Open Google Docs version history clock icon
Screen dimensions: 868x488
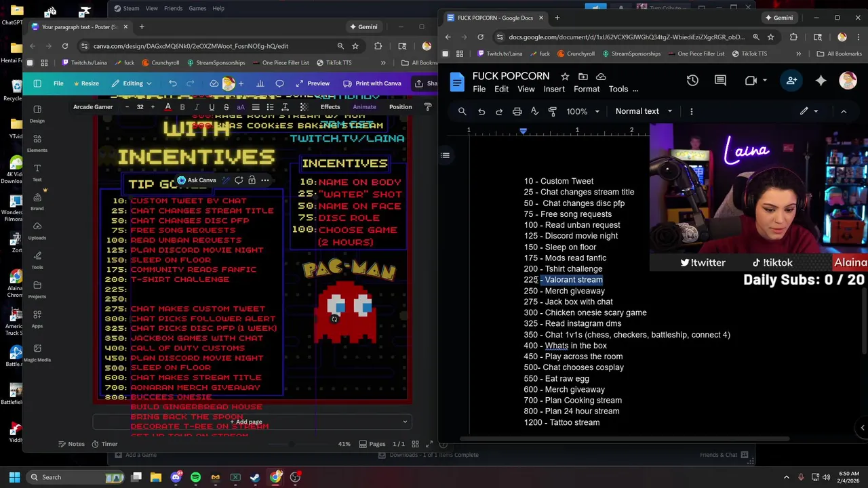[692, 81]
